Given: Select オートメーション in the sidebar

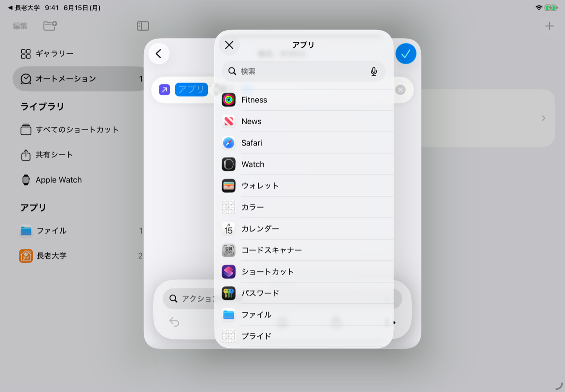Looking at the screenshot, I should tap(79, 79).
